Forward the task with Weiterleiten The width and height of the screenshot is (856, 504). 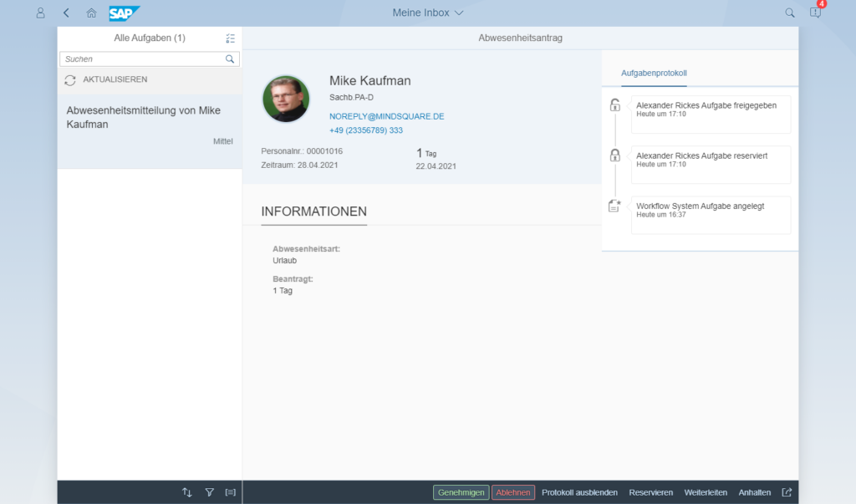[706, 492]
